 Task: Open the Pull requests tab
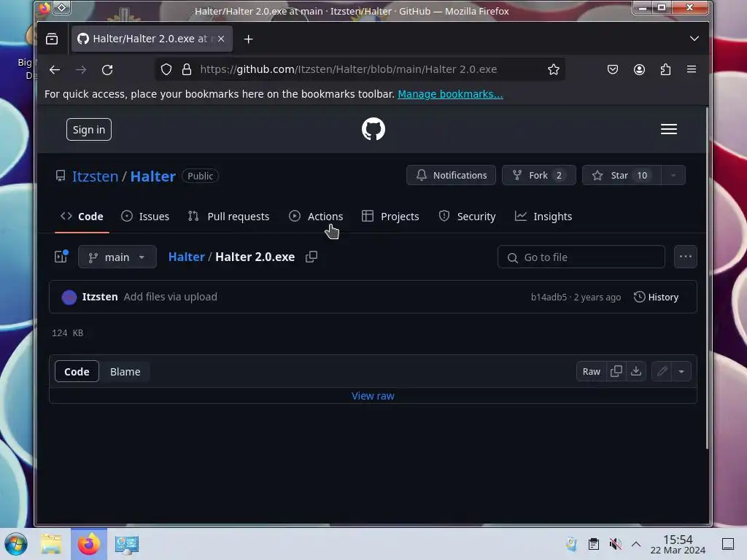(228, 216)
